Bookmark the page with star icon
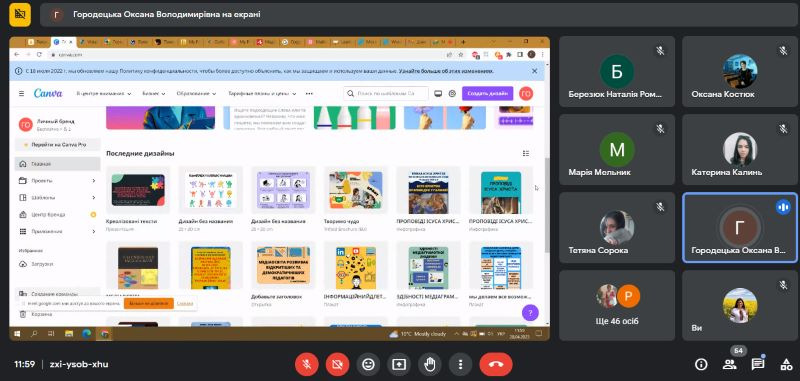This screenshot has width=800, height=381. [x=461, y=54]
